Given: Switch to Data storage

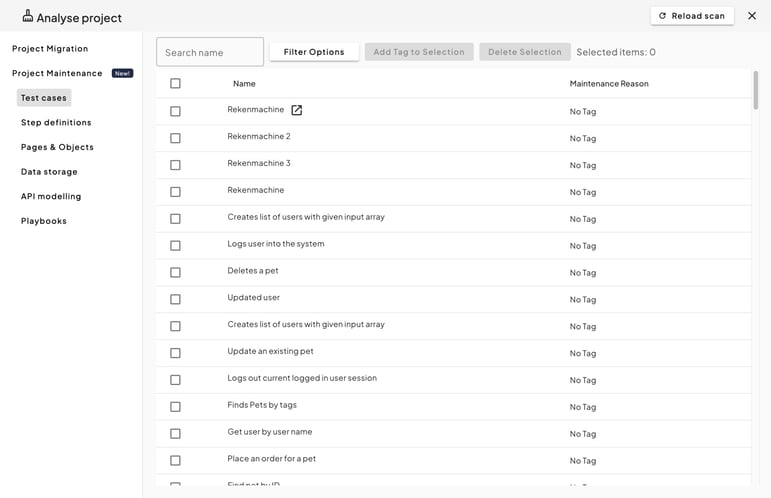Looking at the screenshot, I should pyautogui.click(x=49, y=172).
